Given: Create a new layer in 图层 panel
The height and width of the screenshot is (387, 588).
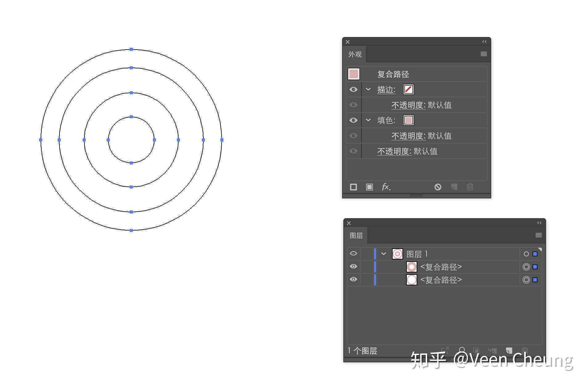Looking at the screenshot, I should click(x=509, y=351).
